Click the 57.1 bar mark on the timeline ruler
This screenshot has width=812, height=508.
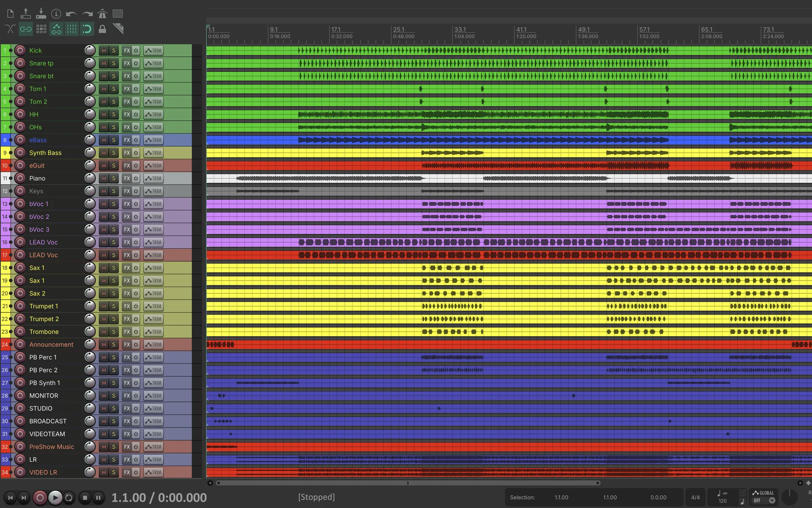(644, 30)
